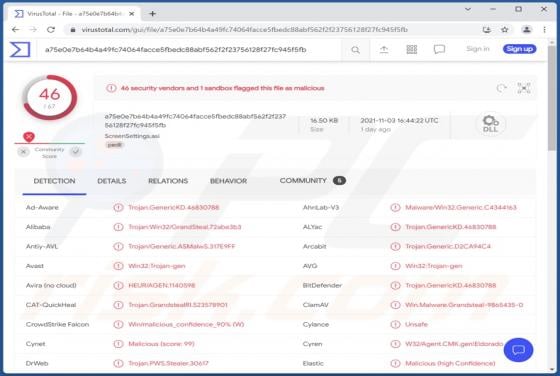Click the 46 detection score gauge
The width and height of the screenshot is (560, 376).
click(50, 97)
